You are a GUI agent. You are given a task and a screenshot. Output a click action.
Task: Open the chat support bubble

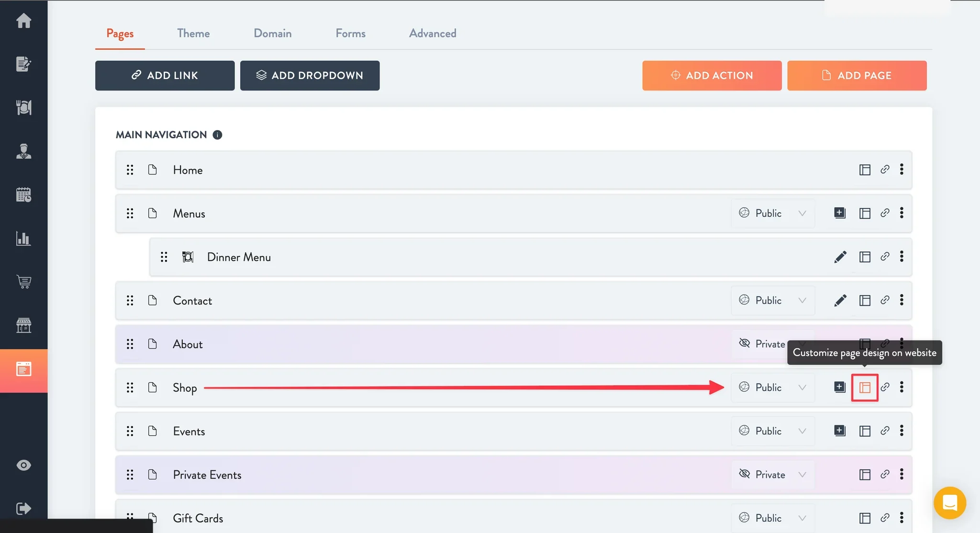click(x=950, y=503)
